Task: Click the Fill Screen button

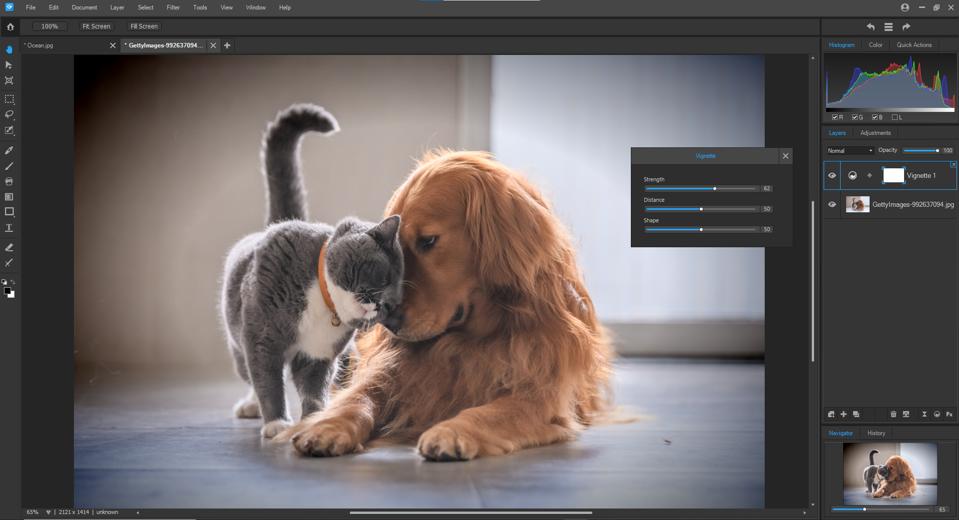Action: [x=144, y=26]
